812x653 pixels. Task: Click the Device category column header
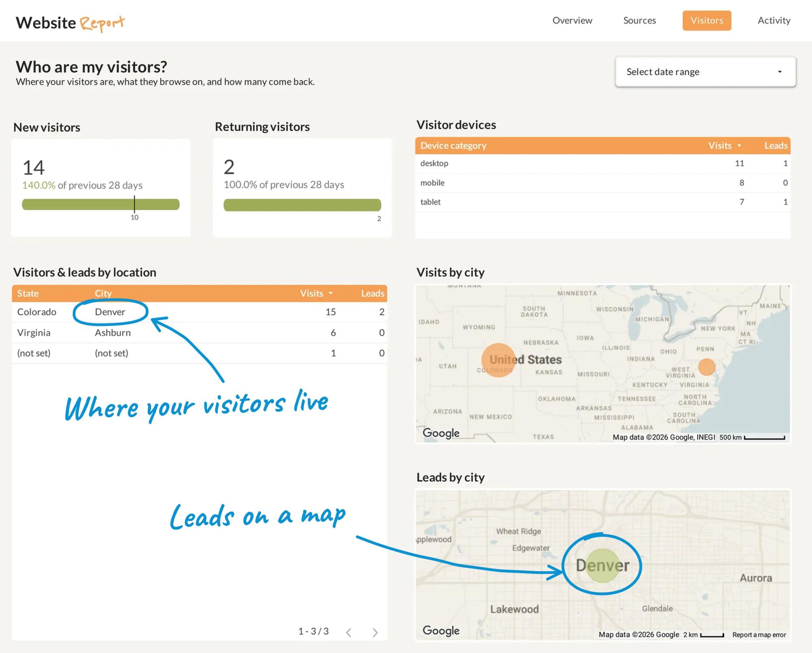coord(453,146)
